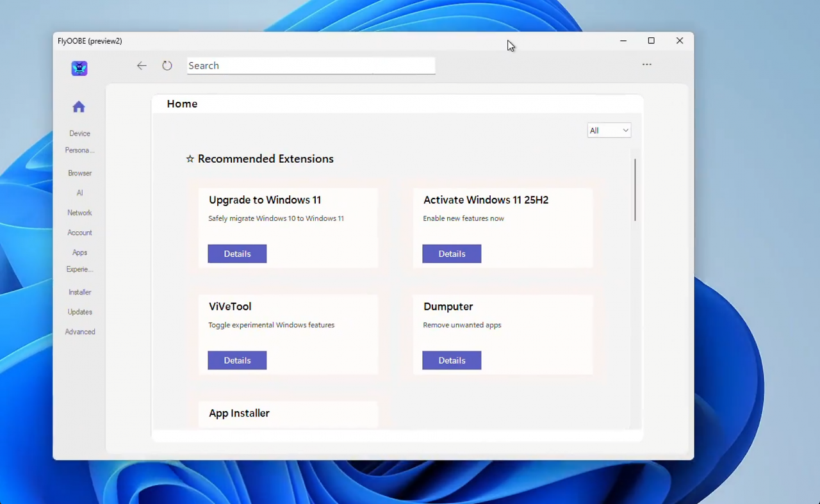
Task: Click the Home page heading
Action: pyautogui.click(x=182, y=104)
